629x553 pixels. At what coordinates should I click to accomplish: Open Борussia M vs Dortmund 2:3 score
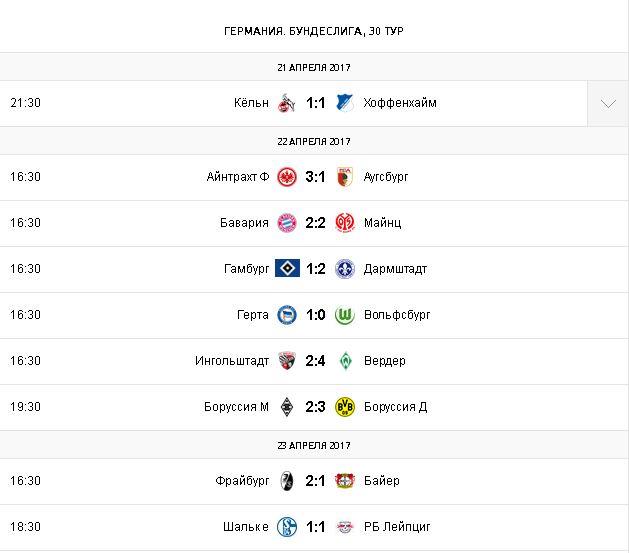coord(316,407)
